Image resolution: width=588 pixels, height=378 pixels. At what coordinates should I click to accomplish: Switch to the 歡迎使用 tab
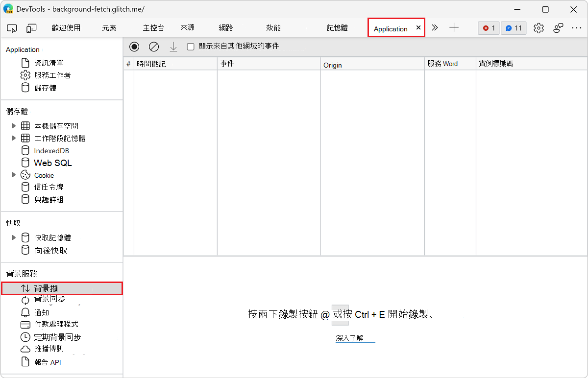[x=66, y=28]
